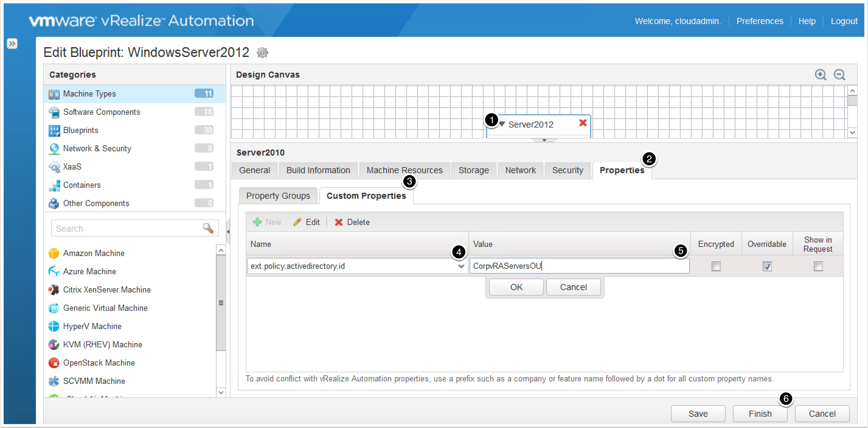The width and height of the screenshot is (868, 428).
Task: Collapse the canvas with bottom arrow handle
Action: [544, 140]
